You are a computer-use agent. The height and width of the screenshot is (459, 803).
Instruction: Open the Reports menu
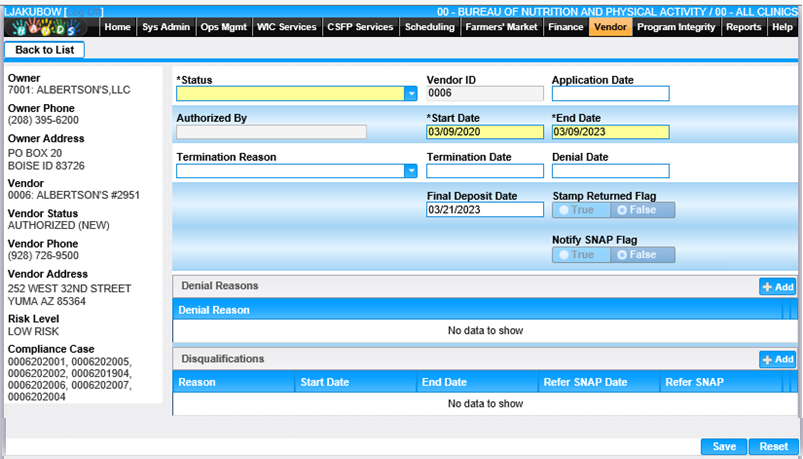pos(744,27)
